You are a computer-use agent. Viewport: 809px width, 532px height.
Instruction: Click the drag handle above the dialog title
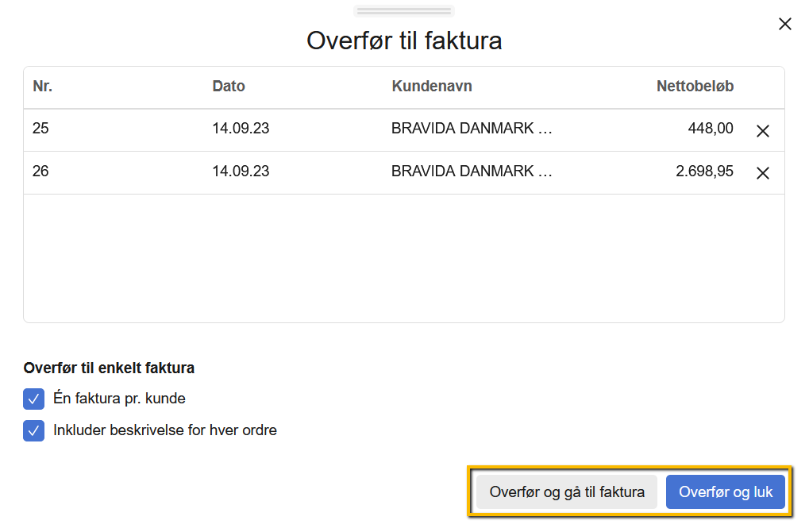coord(403,10)
